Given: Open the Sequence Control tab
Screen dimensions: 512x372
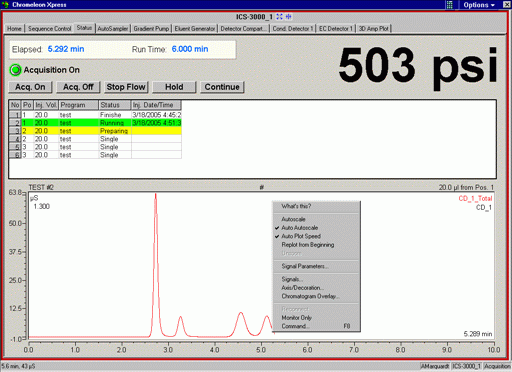Looking at the screenshot, I should [x=49, y=29].
